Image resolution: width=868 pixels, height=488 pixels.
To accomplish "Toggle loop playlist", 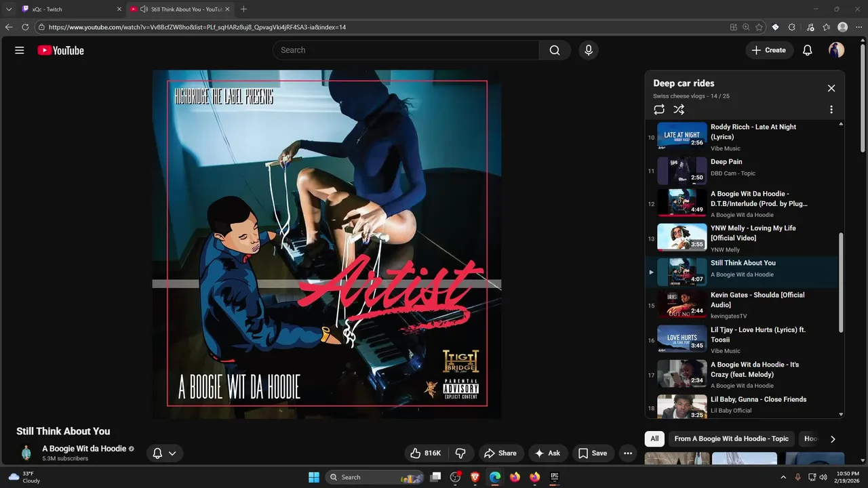I will point(659,109).
